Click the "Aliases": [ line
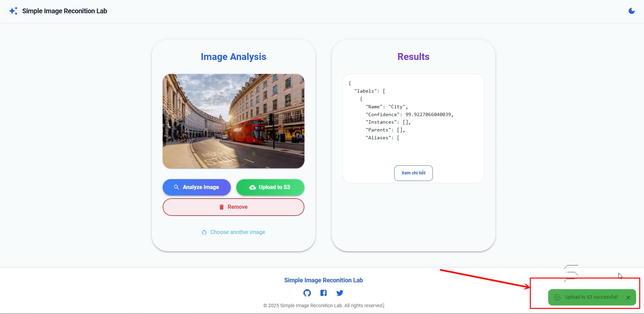The height and width of the screenshot is (314, 644). point(383,138)
